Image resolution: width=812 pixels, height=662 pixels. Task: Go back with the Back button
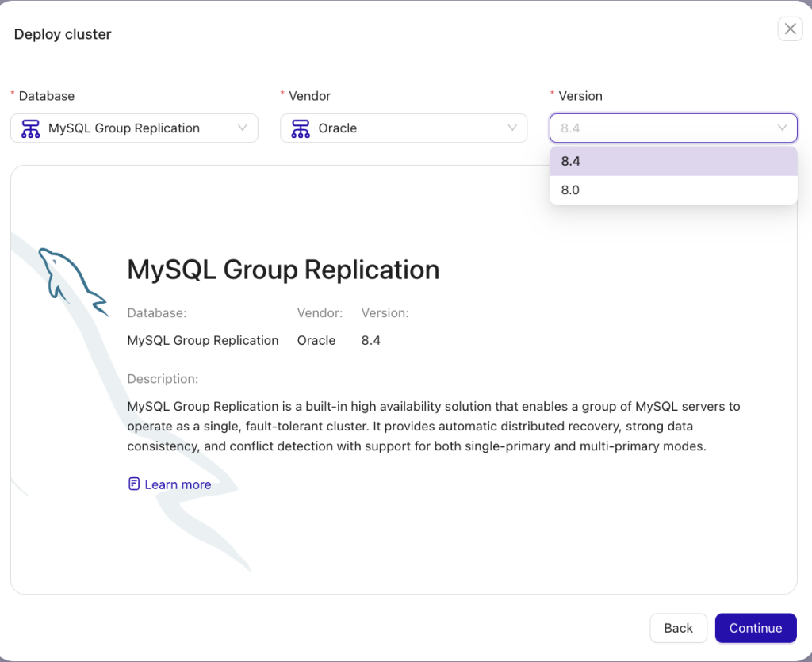coord(678,628)
